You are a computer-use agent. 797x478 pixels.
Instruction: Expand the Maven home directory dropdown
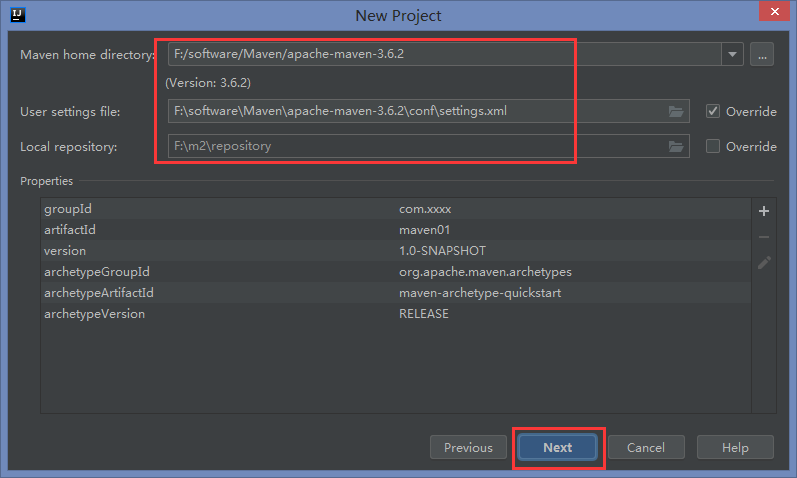point(734,55)
